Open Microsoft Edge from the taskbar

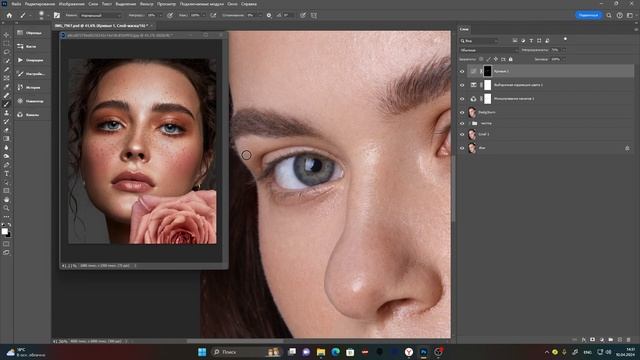click(336, 352)
